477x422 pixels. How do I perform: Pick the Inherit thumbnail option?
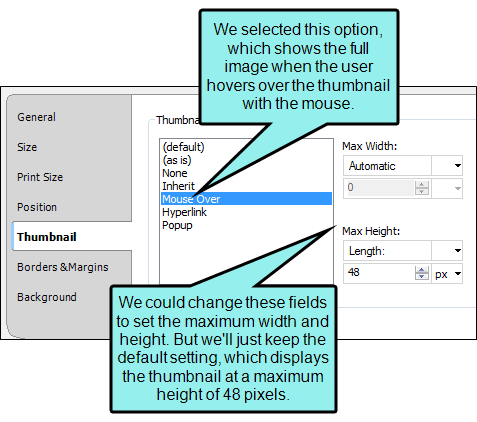178,186
